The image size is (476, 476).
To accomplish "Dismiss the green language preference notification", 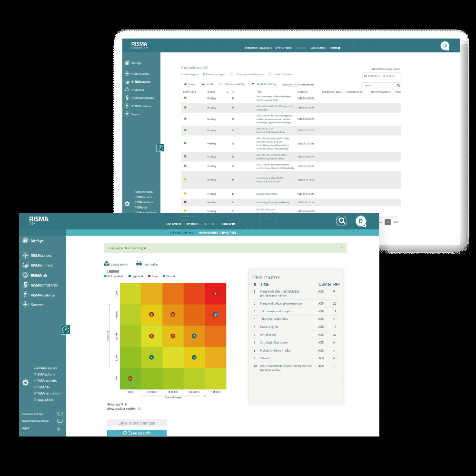I will click(x=341, y=248).
